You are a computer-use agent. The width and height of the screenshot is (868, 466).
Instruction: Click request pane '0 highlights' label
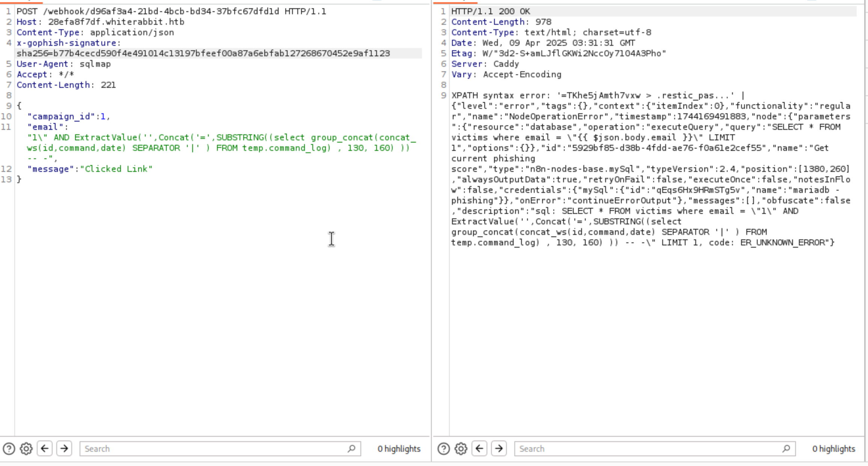coord(399,449)
